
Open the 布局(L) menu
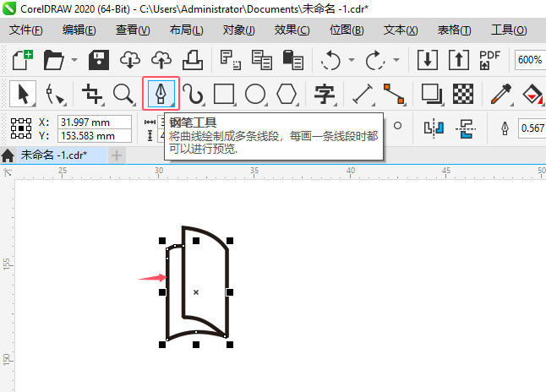186,30
